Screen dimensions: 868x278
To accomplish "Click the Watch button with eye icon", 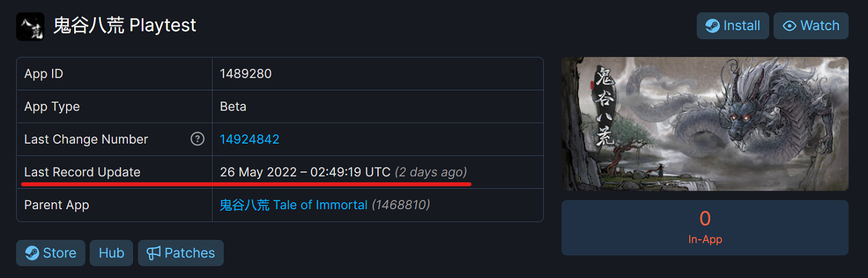I will [811, 26].
